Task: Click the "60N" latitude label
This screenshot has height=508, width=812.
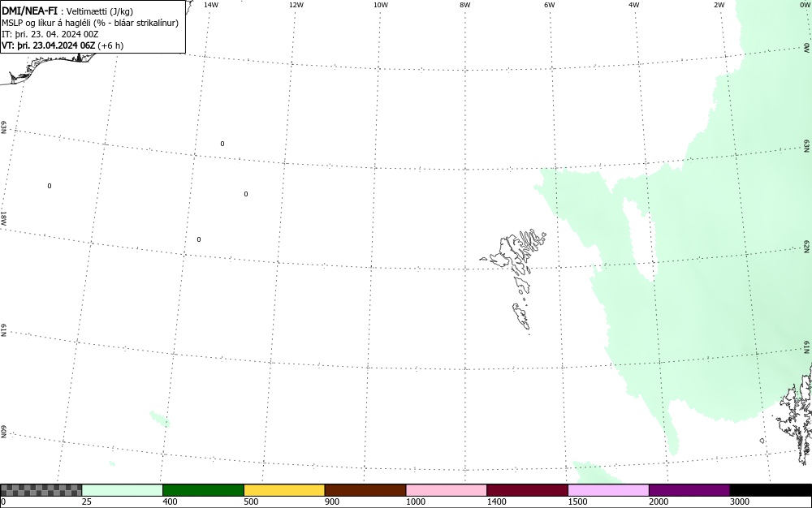Action: pyautogui.click(x=3, y=432)
